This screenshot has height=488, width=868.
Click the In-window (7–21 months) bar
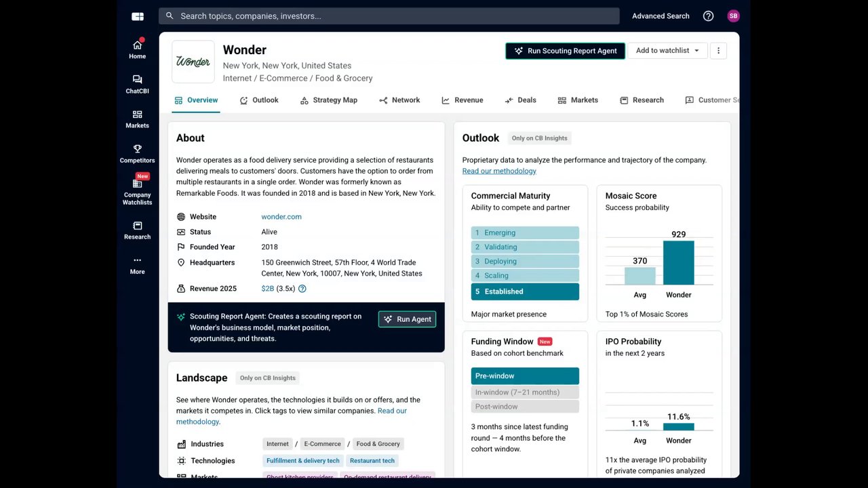(525, 392)
